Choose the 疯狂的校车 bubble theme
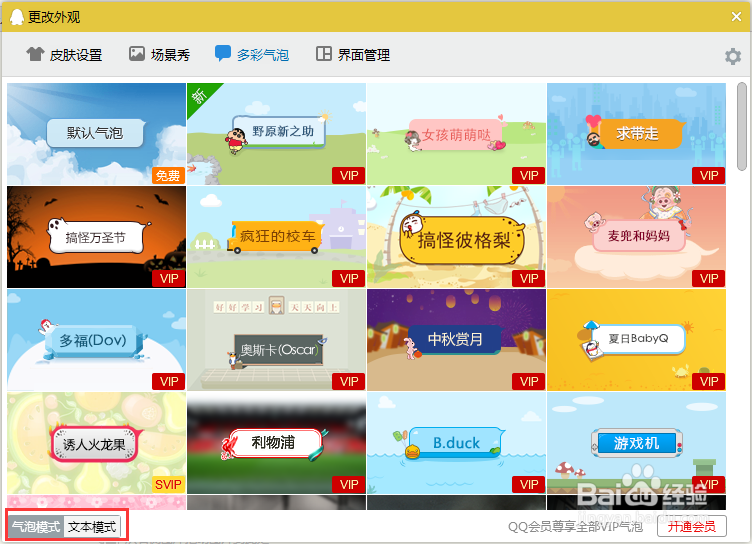Screen dimensions: 752x544 [x=276, y=237]
